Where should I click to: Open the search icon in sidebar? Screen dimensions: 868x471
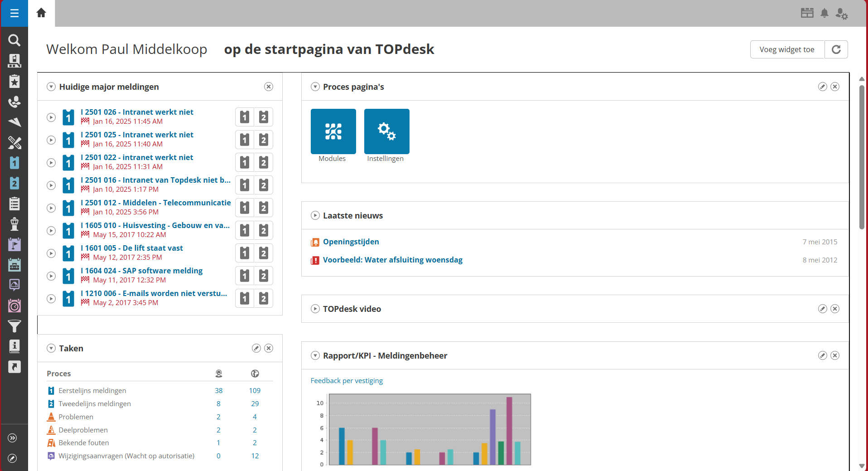tap(14, 40)
